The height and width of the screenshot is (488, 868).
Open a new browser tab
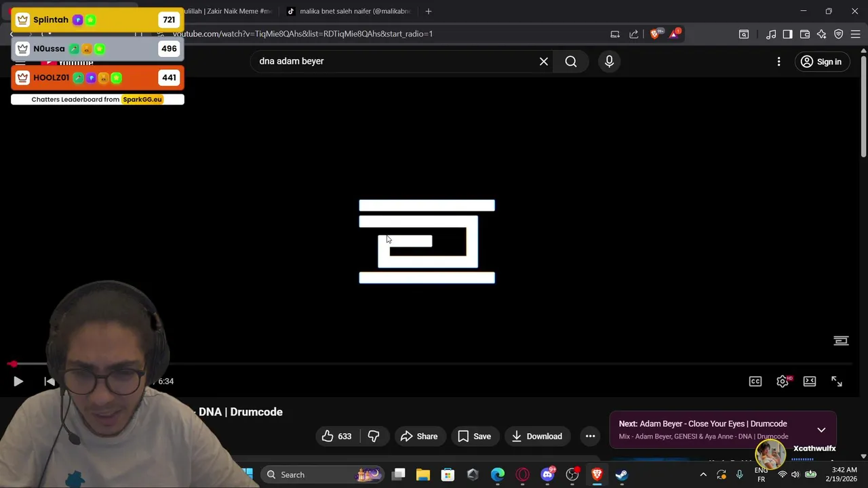(x=428, y=11)
